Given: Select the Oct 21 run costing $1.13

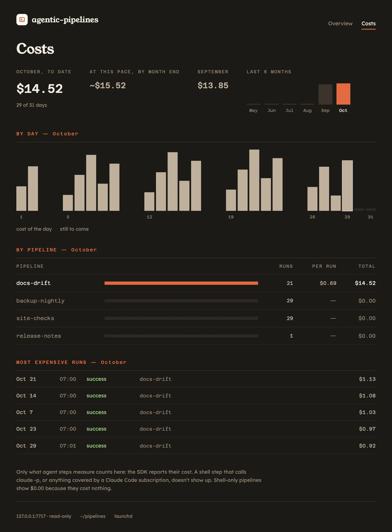Looking at the screenshot, I should (x=196, y=379).
